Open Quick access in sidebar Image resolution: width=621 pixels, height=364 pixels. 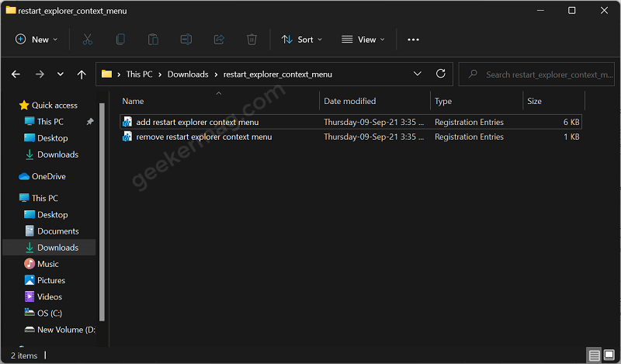point(49,105)
